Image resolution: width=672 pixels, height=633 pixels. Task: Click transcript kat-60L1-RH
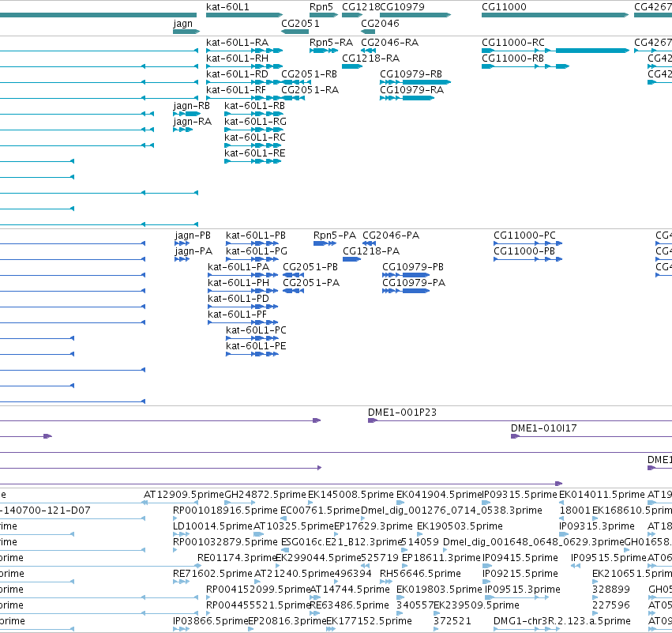pos(237,58)
